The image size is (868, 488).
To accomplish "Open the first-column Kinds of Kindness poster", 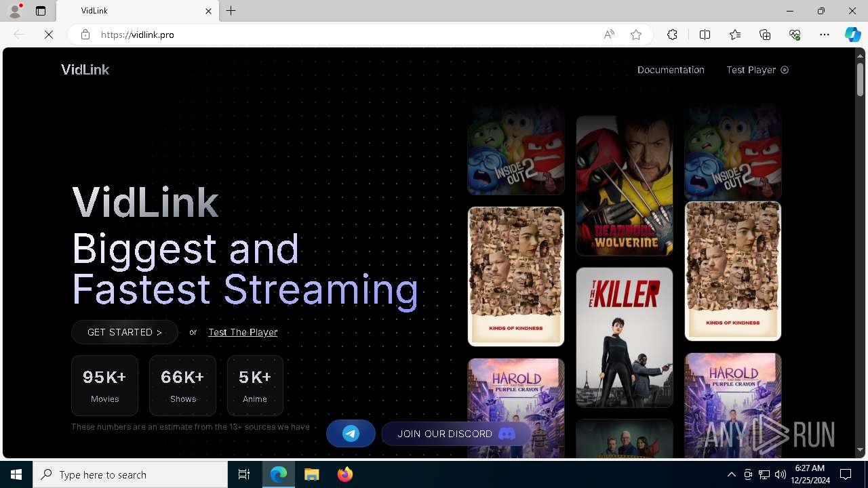I will [516, 276].
